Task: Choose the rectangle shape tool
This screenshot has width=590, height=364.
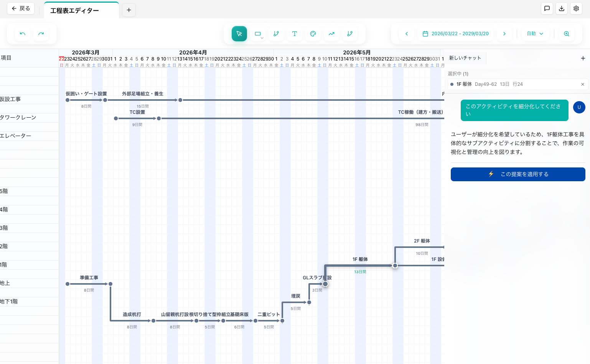Action: 258,34
